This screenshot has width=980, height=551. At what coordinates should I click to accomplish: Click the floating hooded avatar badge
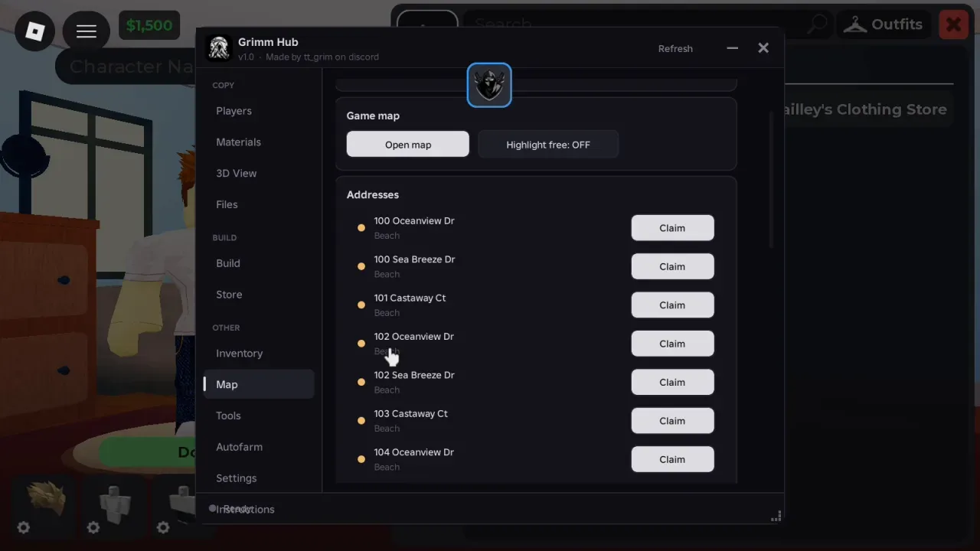[x=489, y=85]
